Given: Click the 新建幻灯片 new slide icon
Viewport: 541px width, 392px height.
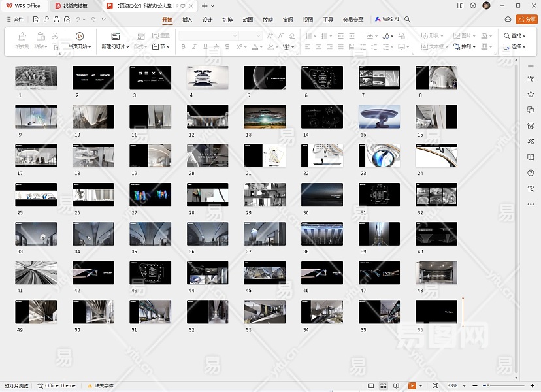Looking at the screenshot, I should [116, 36].
